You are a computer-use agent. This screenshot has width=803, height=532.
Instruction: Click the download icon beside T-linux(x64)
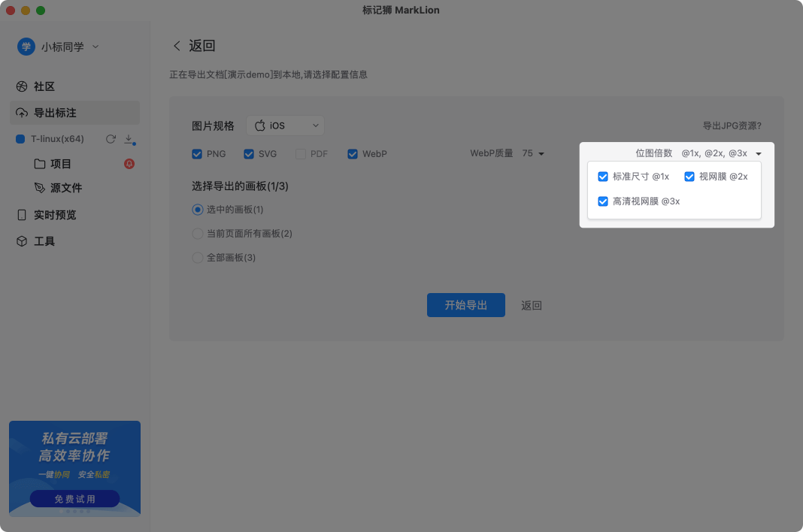pos(128,139)
